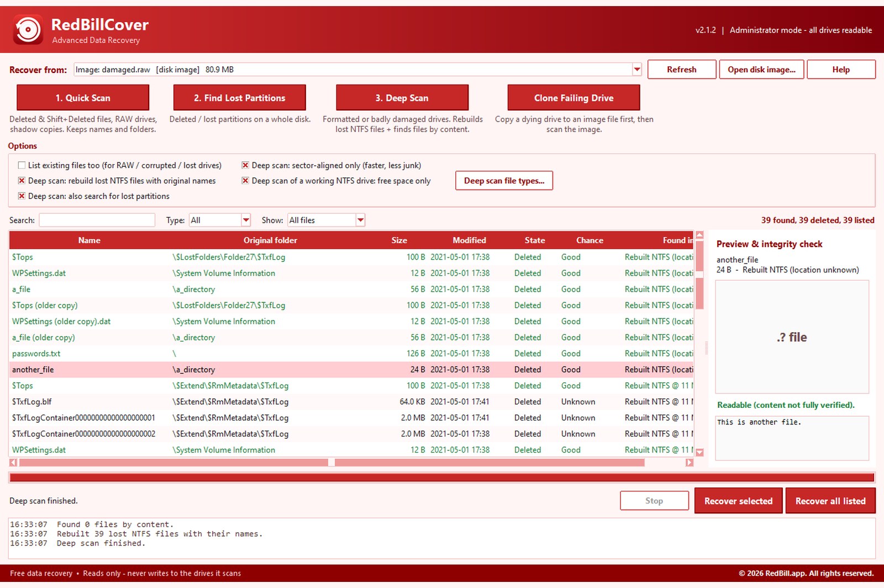
Task: Run the Deep Scan
Action: (x=402, y=98)
